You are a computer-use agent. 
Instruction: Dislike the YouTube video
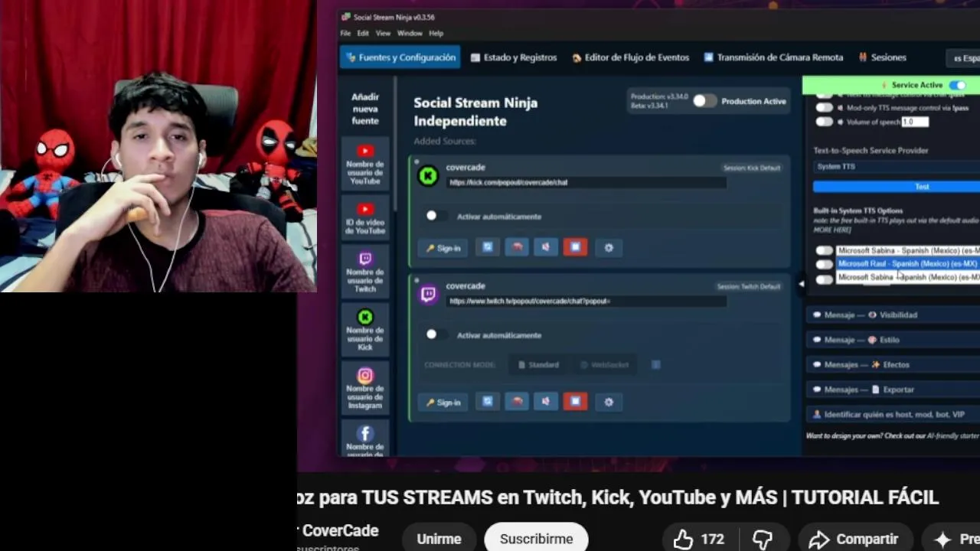(x=763, y=540)
